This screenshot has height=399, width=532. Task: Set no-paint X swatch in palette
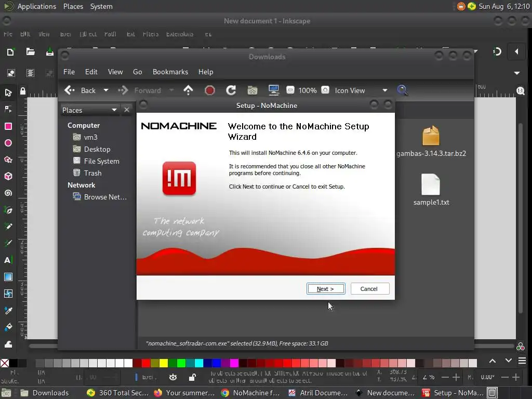tap(5, 363)
